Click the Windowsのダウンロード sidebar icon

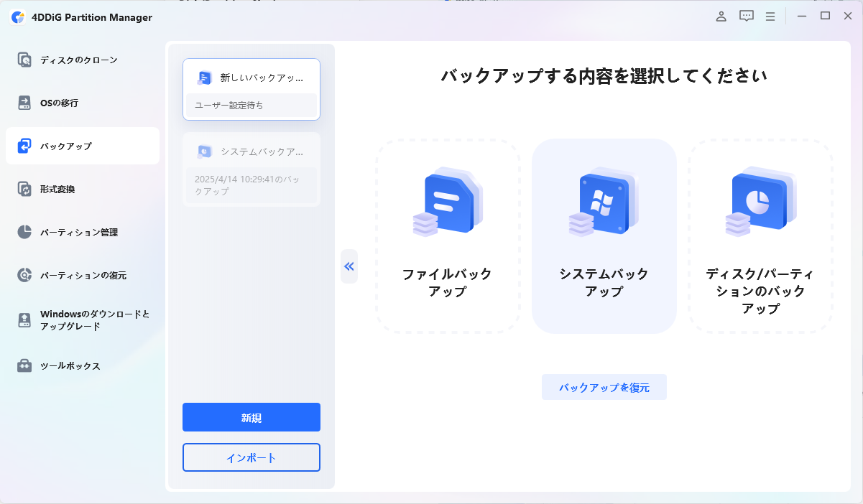(24, 320)
